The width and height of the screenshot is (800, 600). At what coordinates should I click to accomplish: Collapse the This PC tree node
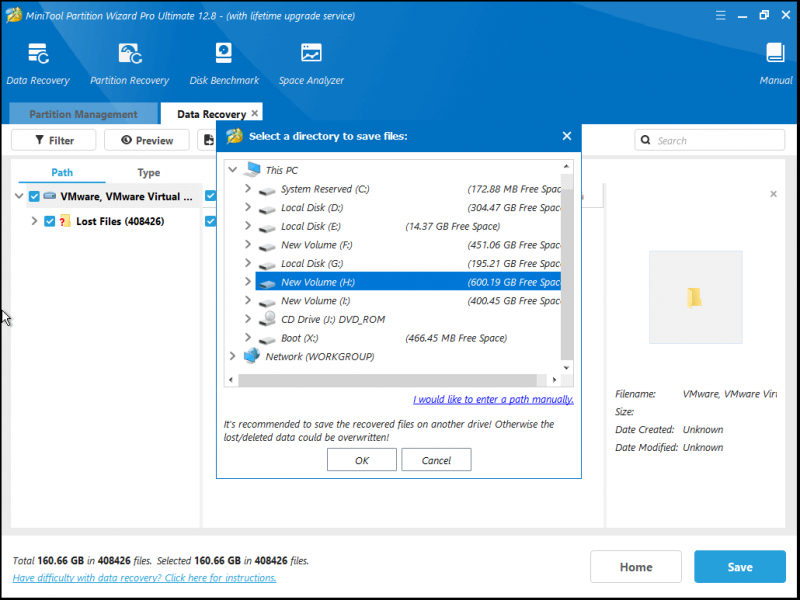233,170
